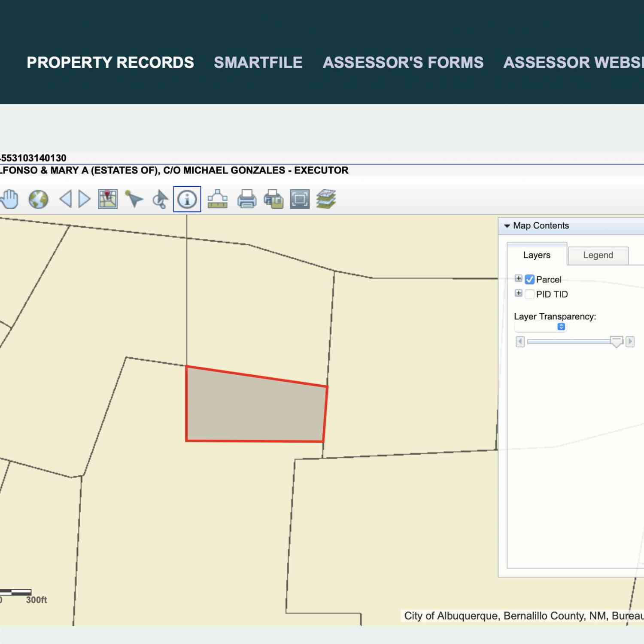The height and width of the screenshot is (644, 644).
Task: Open the Measure tool
Action: point(218,199)
